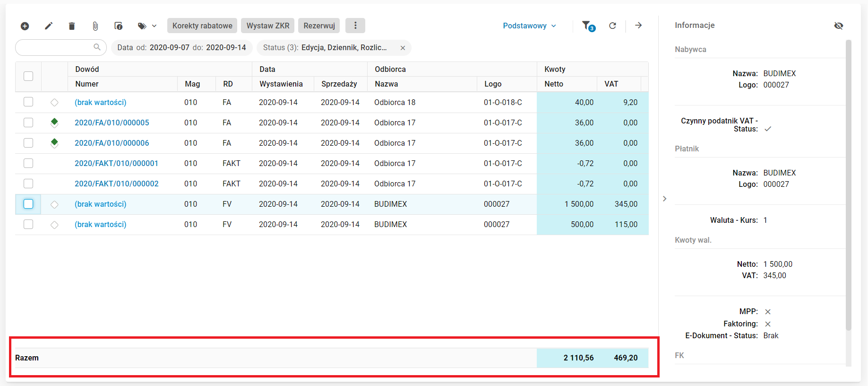The image size is (868, 386).
Task: Check the BUDIMEX row with netto 500,00
Action: 28,224
